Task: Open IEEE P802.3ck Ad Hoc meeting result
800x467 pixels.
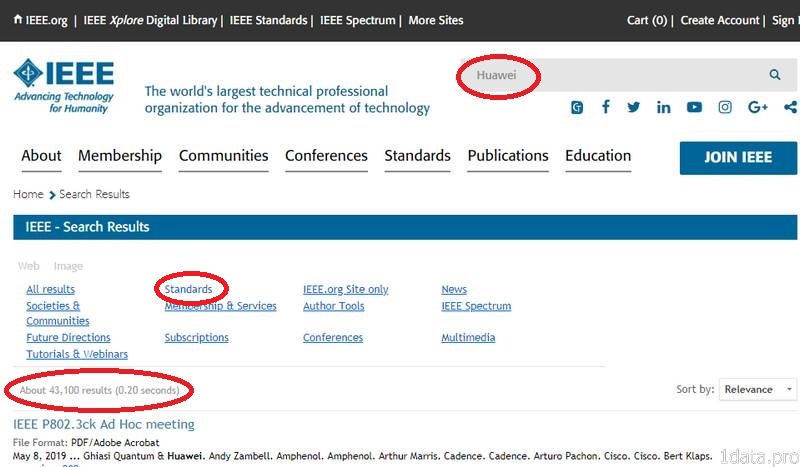Action: tap(104, 424)
